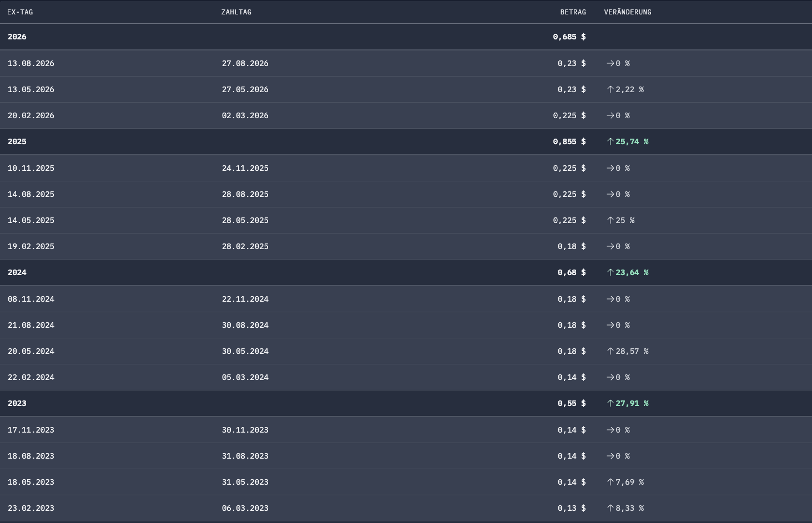Click pay date 06.03.2023
The image size is (812, 523).
[245, 508]
